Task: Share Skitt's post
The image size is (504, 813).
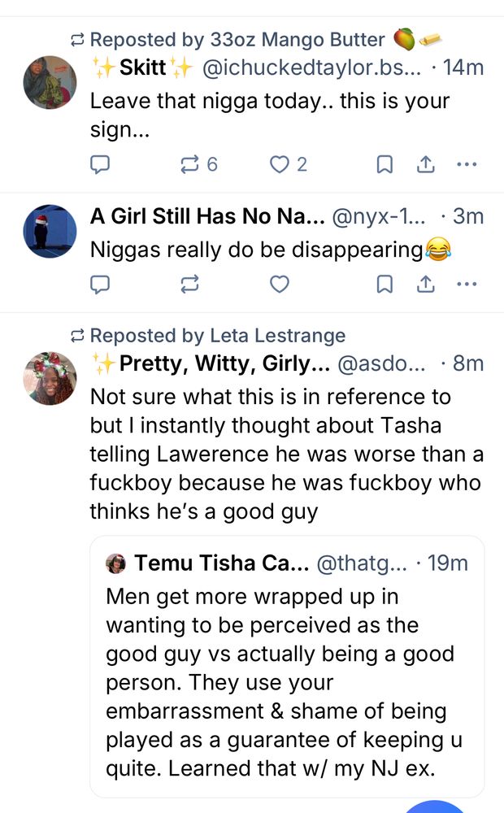Action: [x=425, y=165]
